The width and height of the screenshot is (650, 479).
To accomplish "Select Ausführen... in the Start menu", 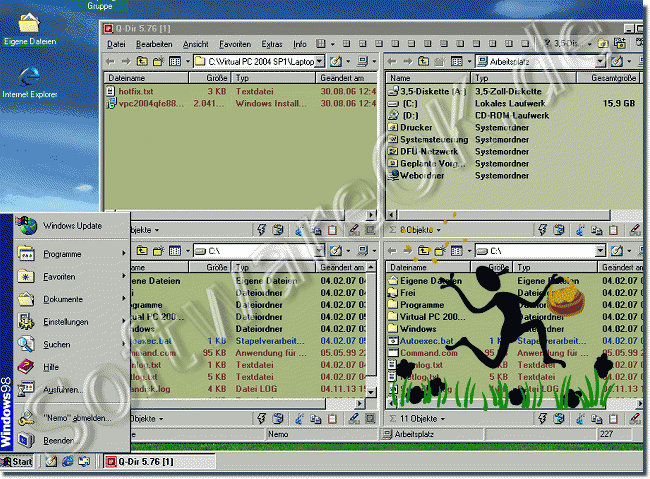I will 71,389.
